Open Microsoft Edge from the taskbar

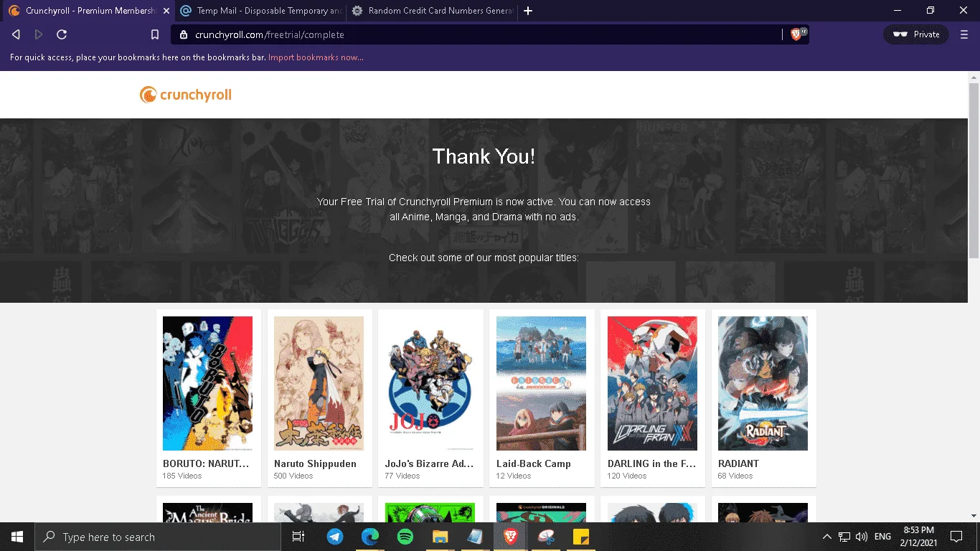(369, 537)
